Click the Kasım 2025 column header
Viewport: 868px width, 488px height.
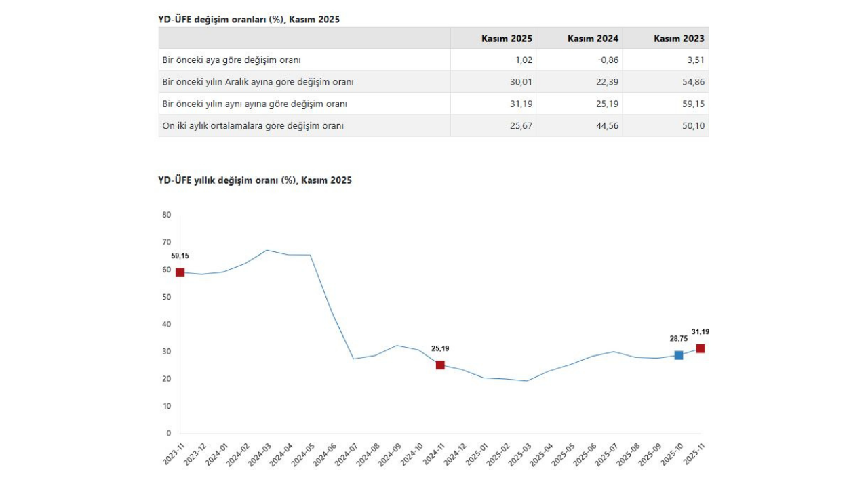507,39
